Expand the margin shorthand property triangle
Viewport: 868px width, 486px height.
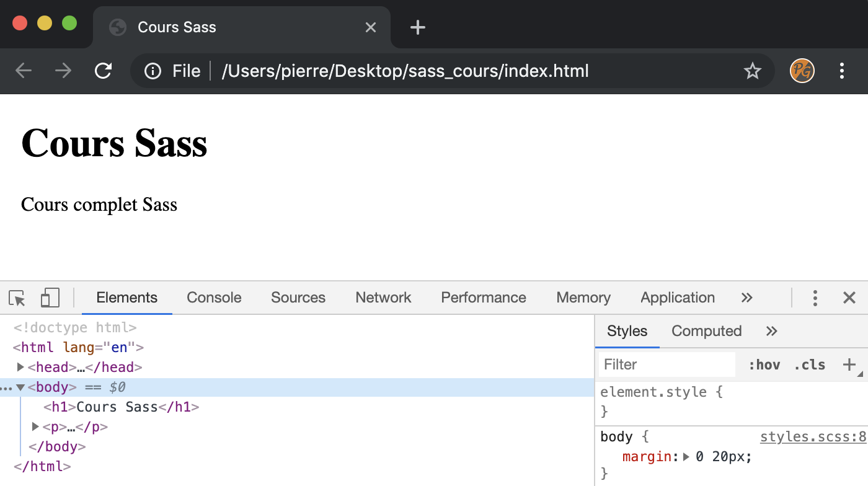pos(686,457)
